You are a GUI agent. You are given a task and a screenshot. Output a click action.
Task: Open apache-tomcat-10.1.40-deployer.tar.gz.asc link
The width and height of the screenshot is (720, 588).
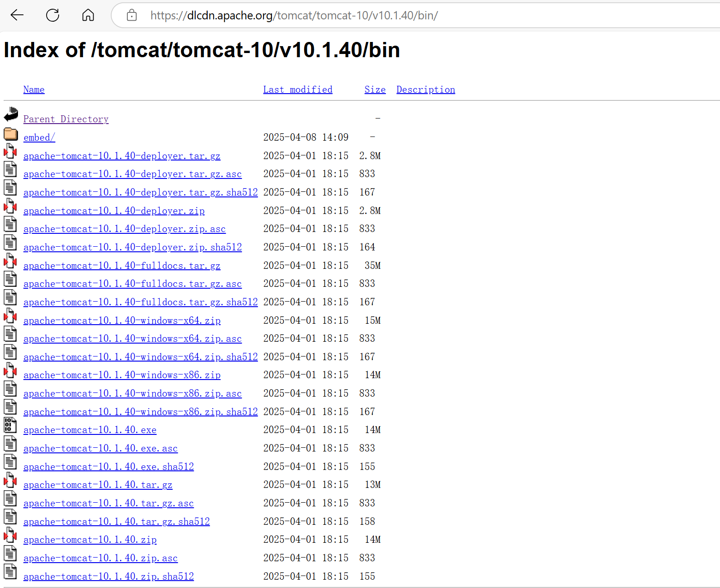point(132,174)
